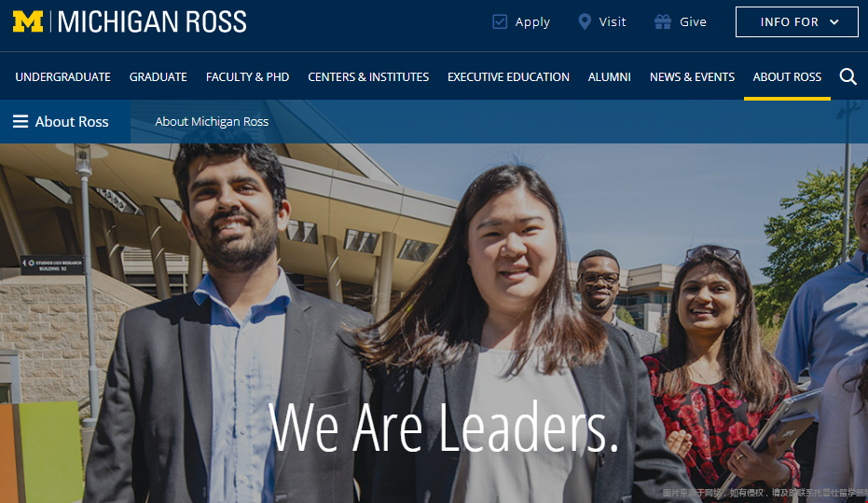Expand the INFO FOR dropdown
This screenshot has height=503, width=868.
coord(796,22)
